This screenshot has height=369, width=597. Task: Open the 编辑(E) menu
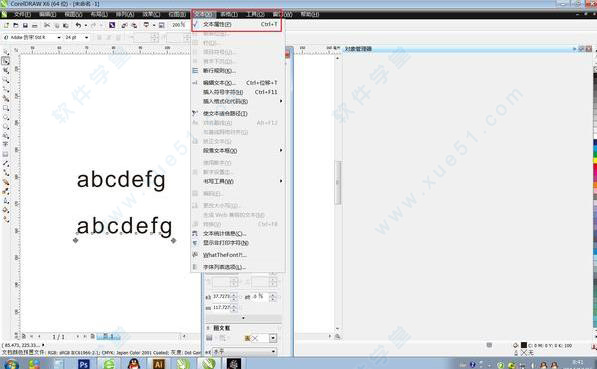pyautogui.click(x=48, y=14)
